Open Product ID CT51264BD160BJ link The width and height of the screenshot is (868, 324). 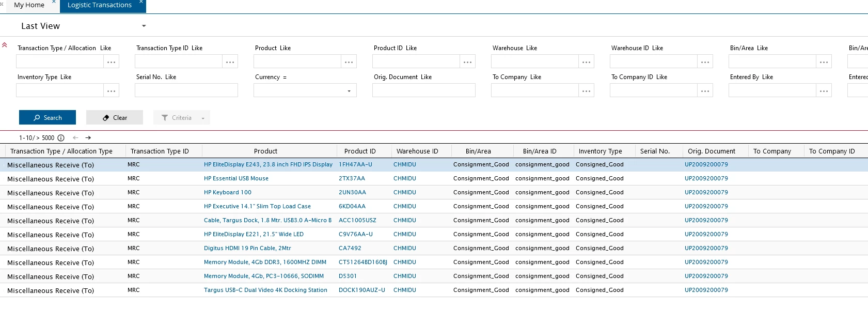coord(363,262)
